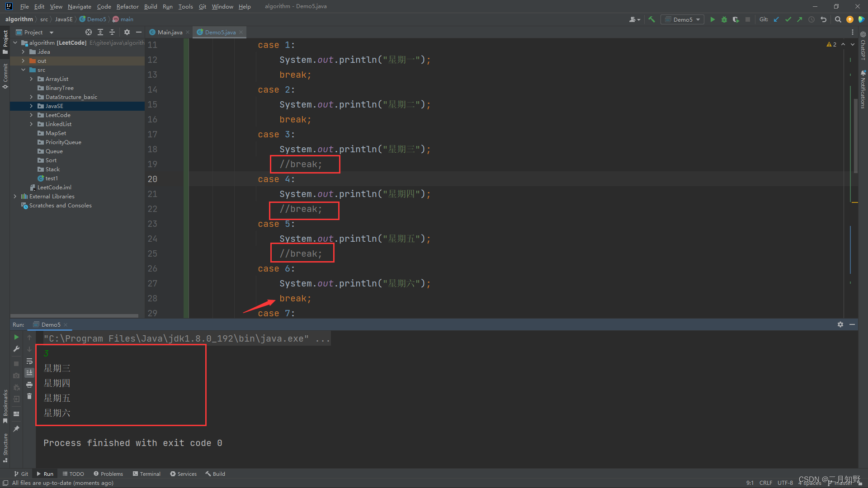Click the Git update project arrow
This screenshot has width=868, height=488.
click(776, 19)
